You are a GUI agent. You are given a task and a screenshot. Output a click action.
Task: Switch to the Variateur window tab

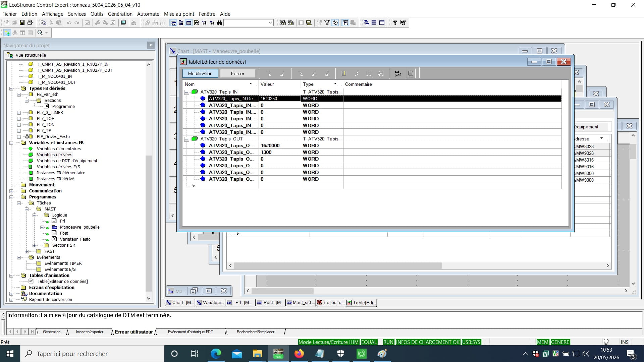click(210, 303)
